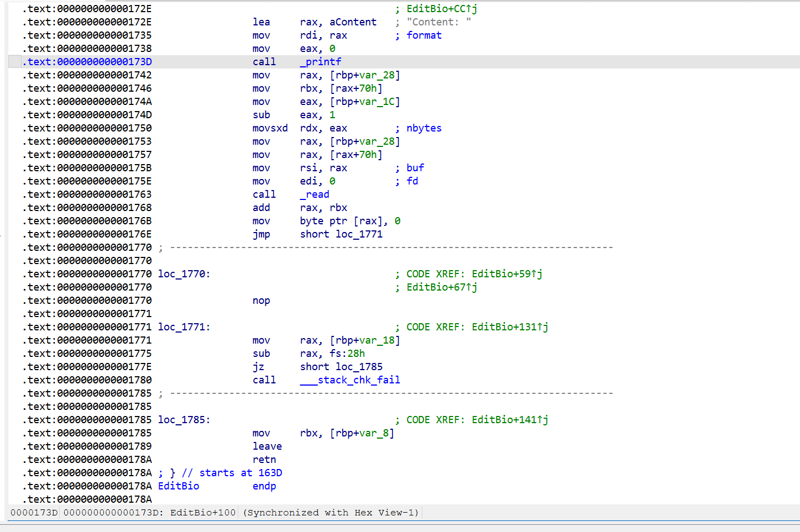Click the 'add' mnemonic at address 1768
The width and height of the screenshot is (800, 532).
point(262,208)
